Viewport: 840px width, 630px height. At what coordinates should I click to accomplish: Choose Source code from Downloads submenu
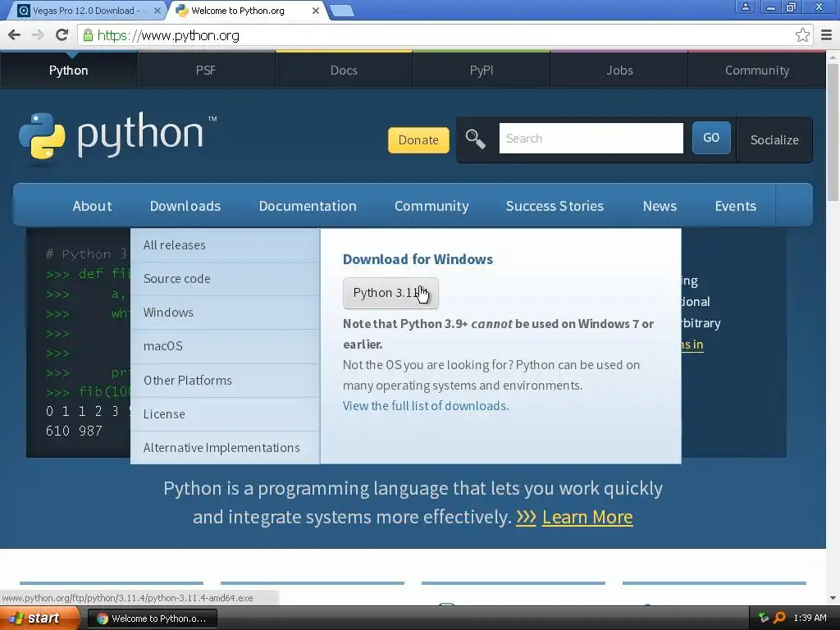[225, 279]
